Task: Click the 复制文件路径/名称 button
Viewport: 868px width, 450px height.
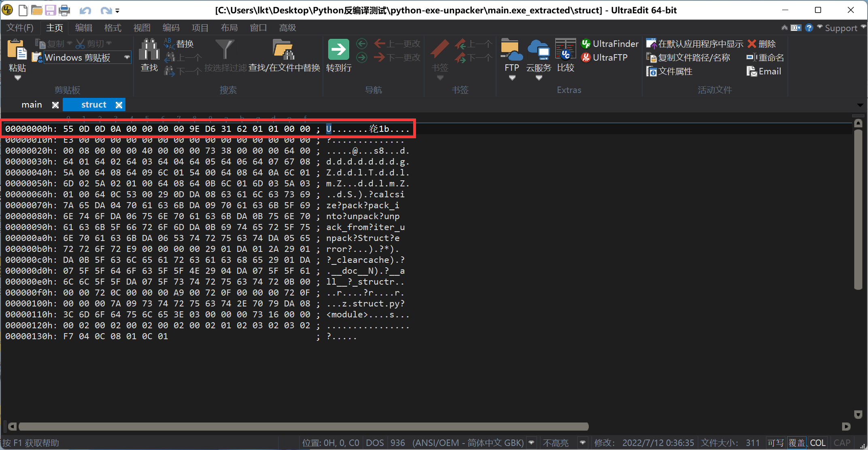Action: point(688,57)
